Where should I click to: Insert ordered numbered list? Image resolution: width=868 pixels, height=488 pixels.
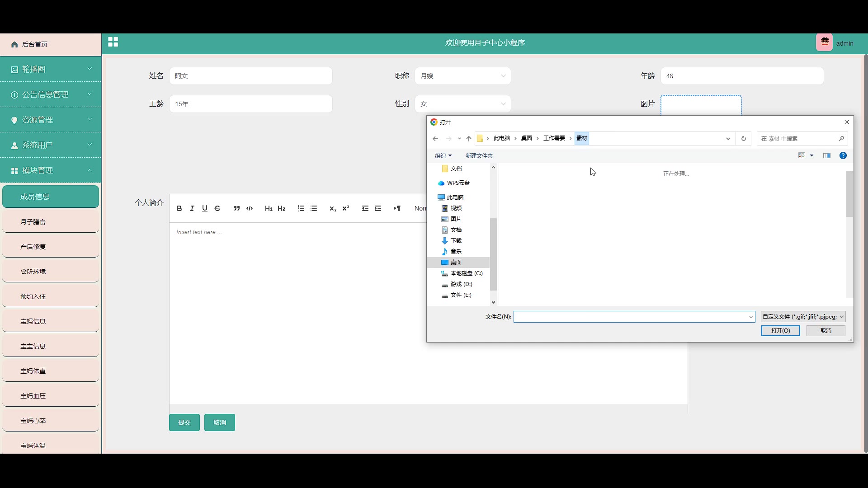301,208
